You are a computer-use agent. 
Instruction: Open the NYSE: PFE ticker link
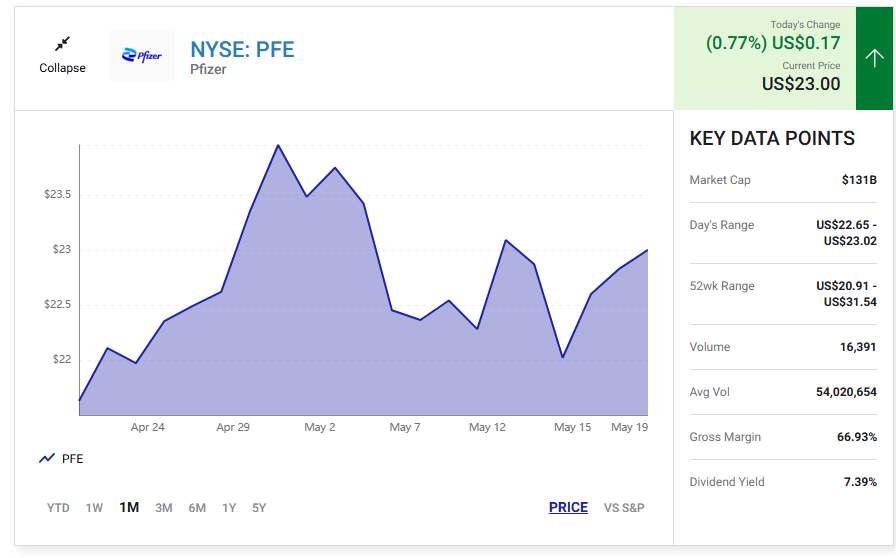point(242,50)
